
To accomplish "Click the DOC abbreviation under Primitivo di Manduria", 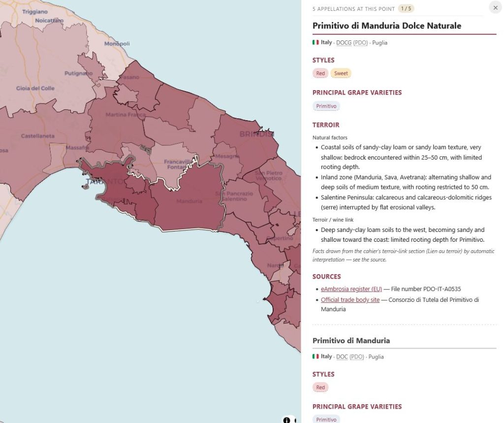I will click(x=342, y=357).
